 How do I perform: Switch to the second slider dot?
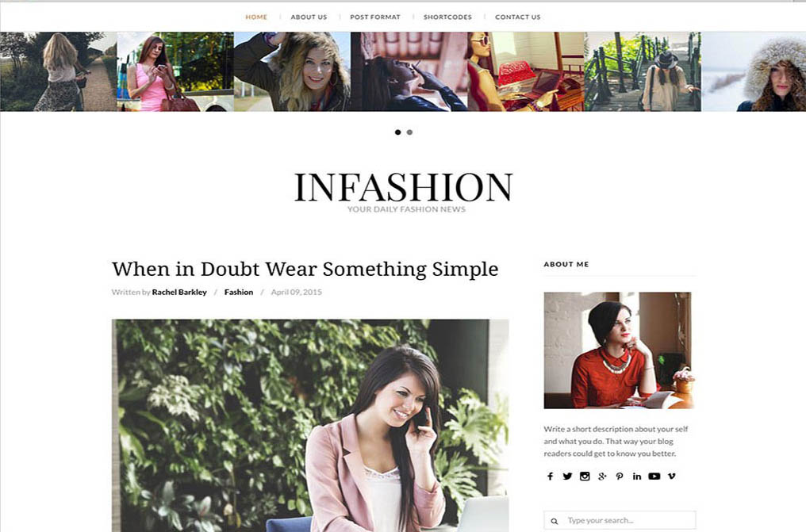pyautogui.click(x=409, y=132)
